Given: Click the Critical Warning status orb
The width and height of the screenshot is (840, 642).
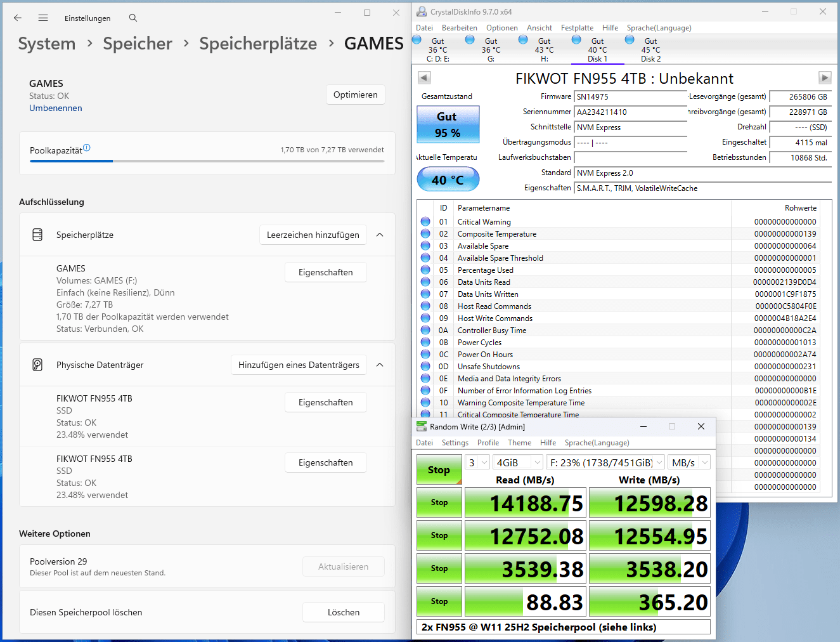Looking at the screenshot, I should [425, 221].
